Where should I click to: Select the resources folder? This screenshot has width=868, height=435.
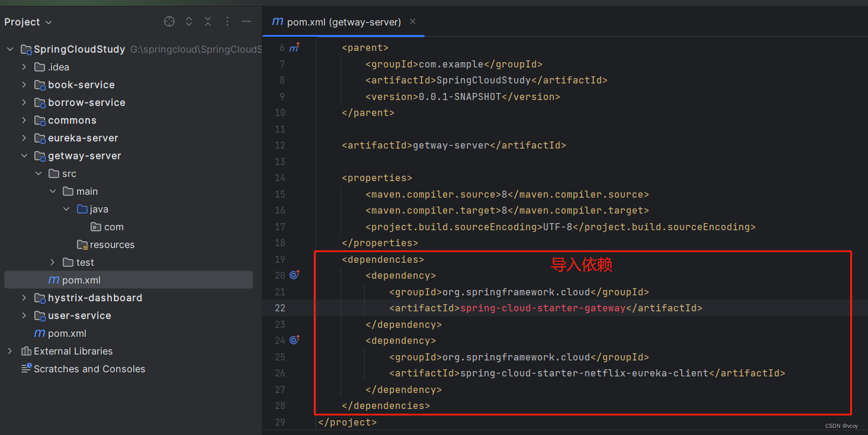point(112,244)
